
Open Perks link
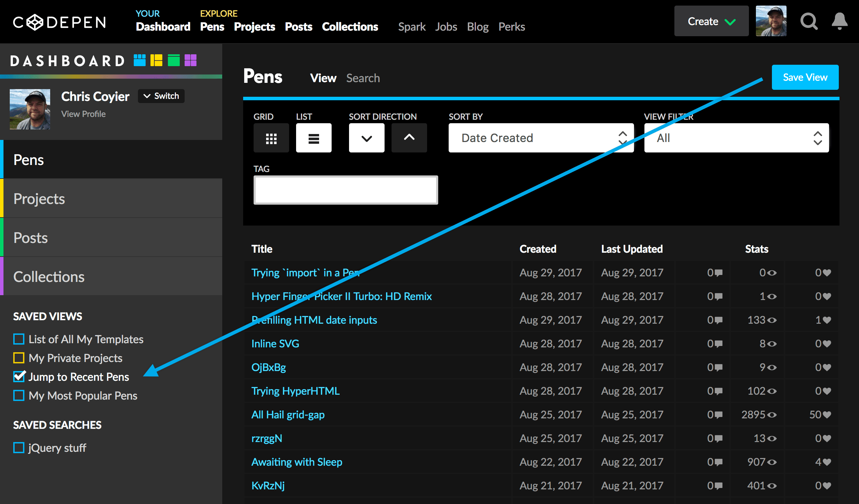(x=512, y=27)
